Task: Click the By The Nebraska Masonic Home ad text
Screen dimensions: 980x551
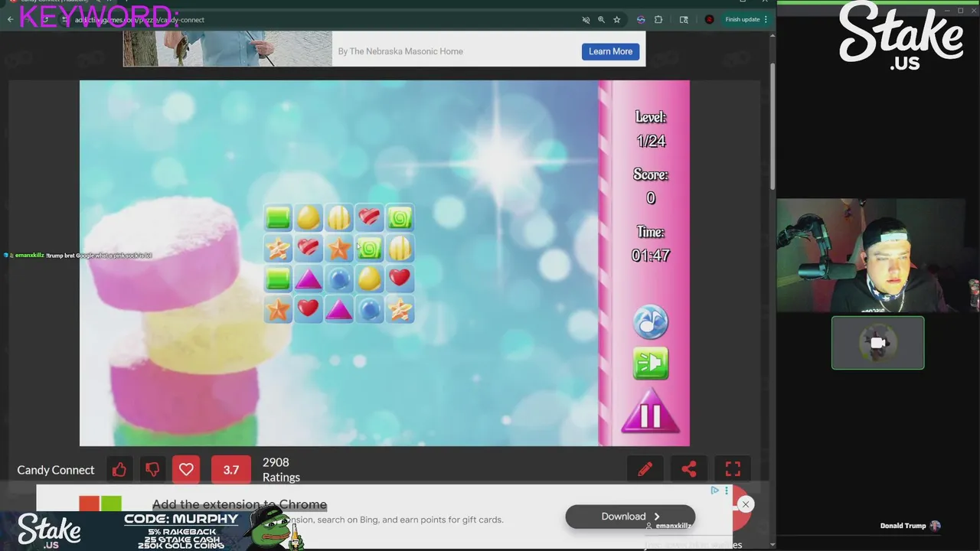Action: (x=400, y=51)
